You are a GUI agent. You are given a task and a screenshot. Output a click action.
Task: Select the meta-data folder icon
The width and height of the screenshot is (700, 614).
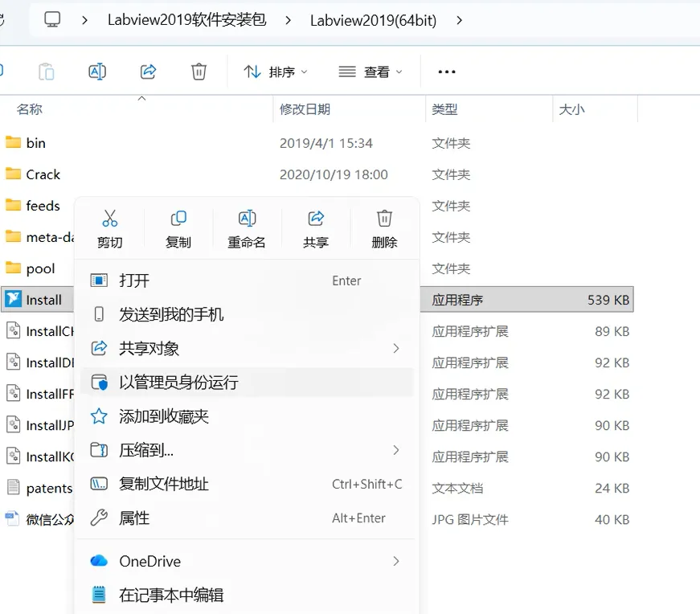13,236
